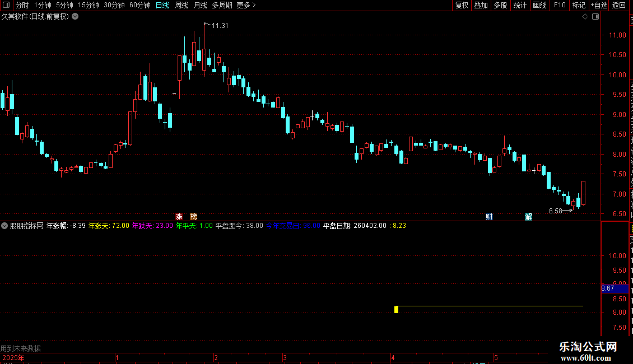Open 多股 multi-stock view
The width and height of the screenshot is (633, 364).
click(500, 5)
